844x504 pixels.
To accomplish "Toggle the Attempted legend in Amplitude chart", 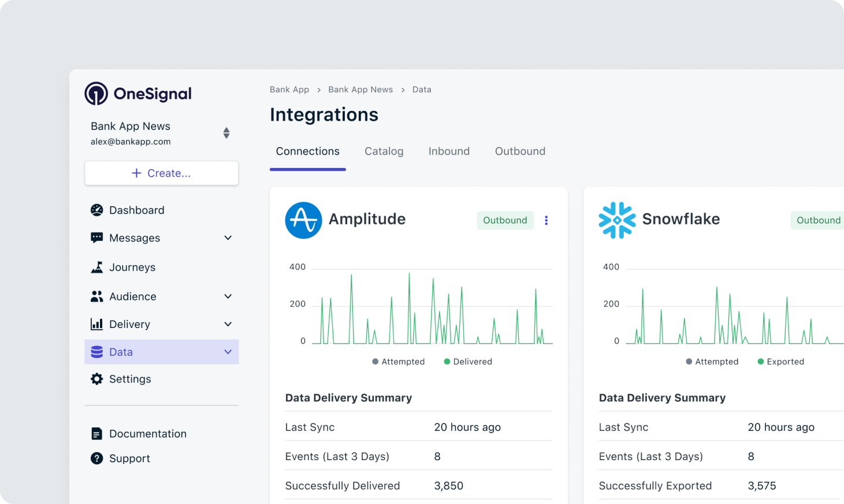I will (x=399, y=361).
